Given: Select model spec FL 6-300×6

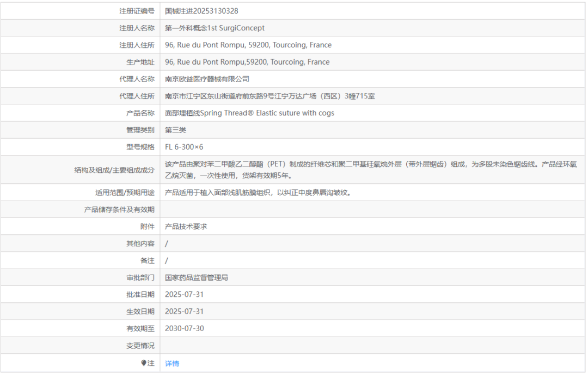Looking at the screenshot, I should (184, 147).
